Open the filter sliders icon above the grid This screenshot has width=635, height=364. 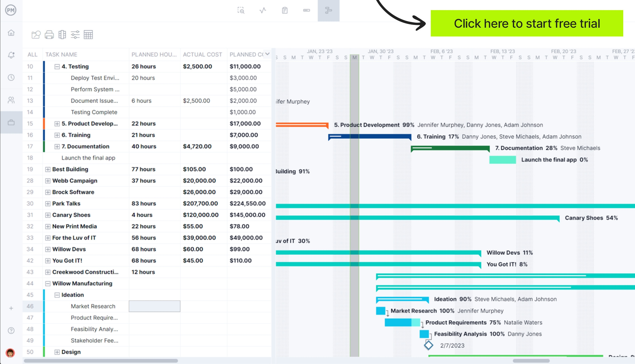pyautogui.click(x=76, y=34)
